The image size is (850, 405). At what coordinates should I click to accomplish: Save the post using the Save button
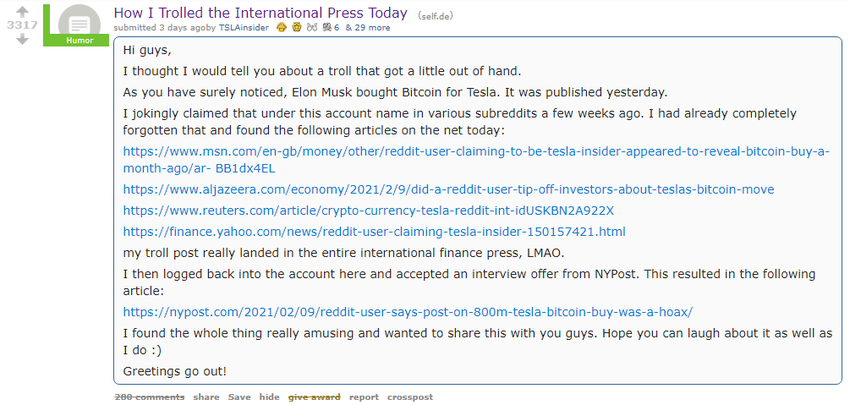pyautogui.click(x=239, y=397)
